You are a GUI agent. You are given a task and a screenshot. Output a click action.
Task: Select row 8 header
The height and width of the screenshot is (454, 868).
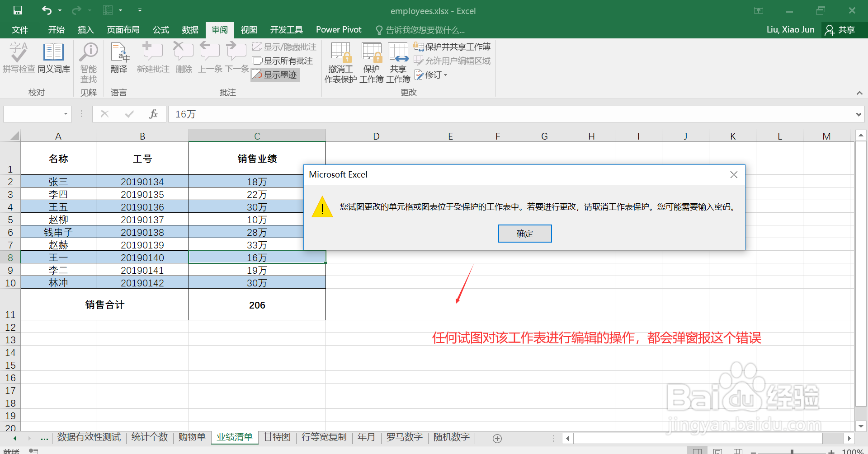10,257
